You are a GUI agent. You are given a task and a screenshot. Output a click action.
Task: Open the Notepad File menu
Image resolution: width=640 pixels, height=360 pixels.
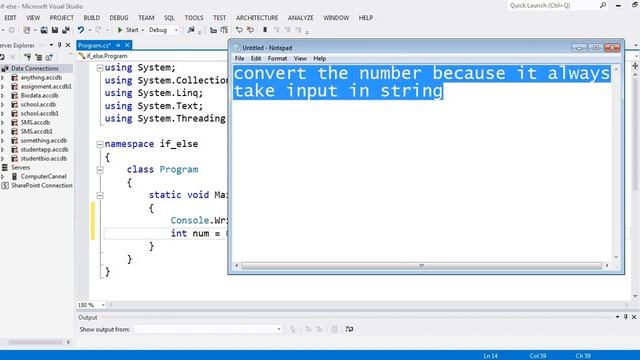[239, 58]
